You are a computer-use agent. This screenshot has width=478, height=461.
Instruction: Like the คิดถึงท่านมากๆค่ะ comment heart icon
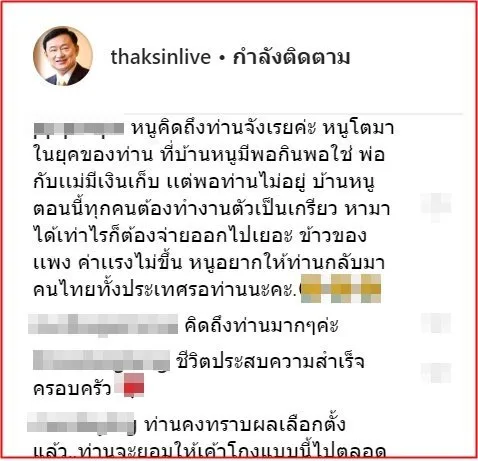436,323
